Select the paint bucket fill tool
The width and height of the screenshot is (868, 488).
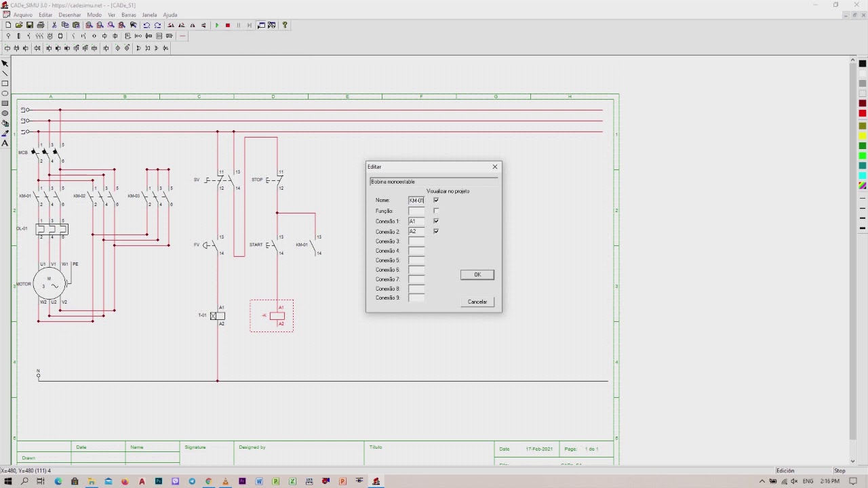(5, 123)
